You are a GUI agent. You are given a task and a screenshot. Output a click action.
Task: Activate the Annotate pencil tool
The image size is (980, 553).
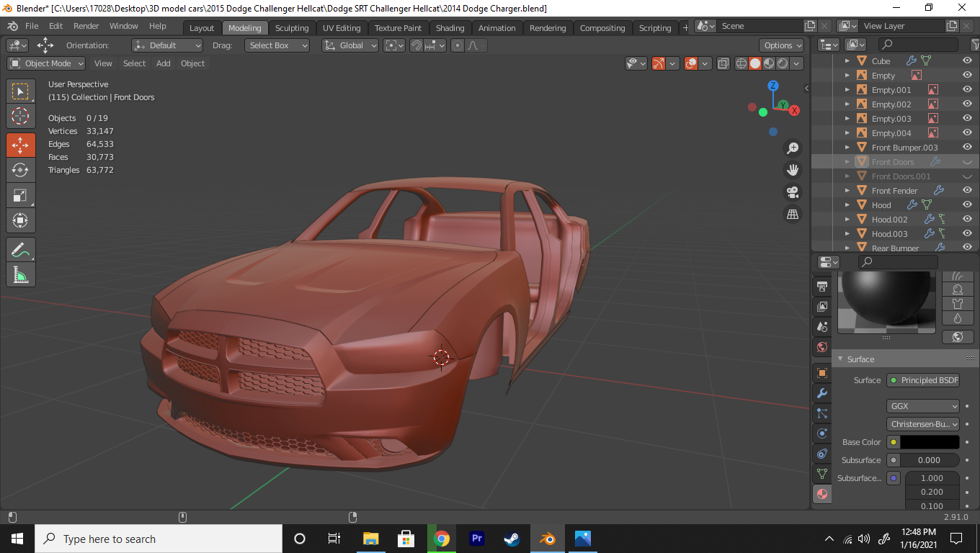pyautogui.click(x=20, y=250)
